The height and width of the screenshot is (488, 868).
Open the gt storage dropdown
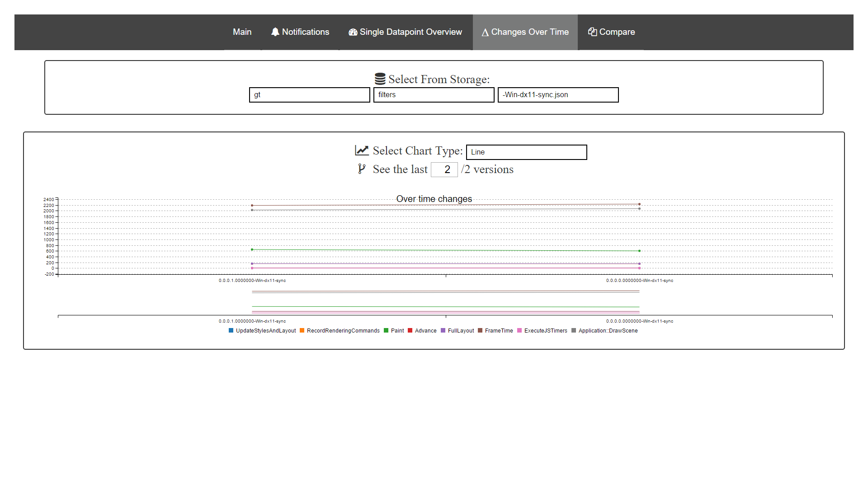(309, 95)
